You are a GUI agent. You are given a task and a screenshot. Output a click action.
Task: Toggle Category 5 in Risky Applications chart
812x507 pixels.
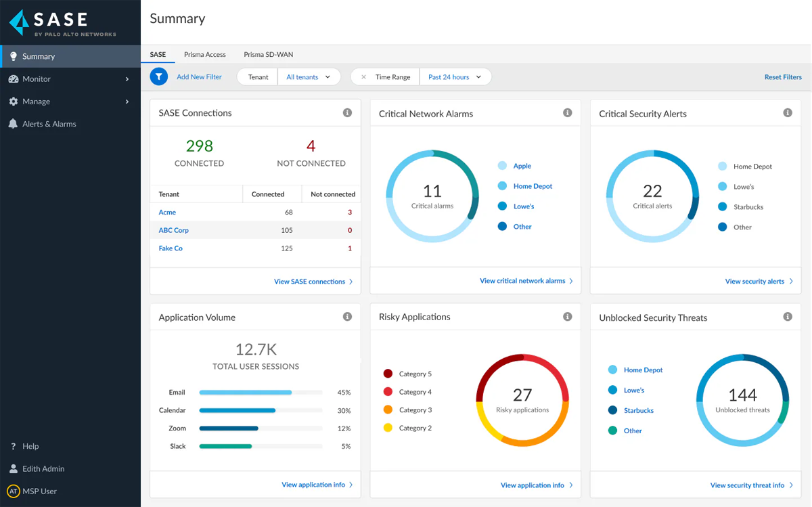pos(414,373)
